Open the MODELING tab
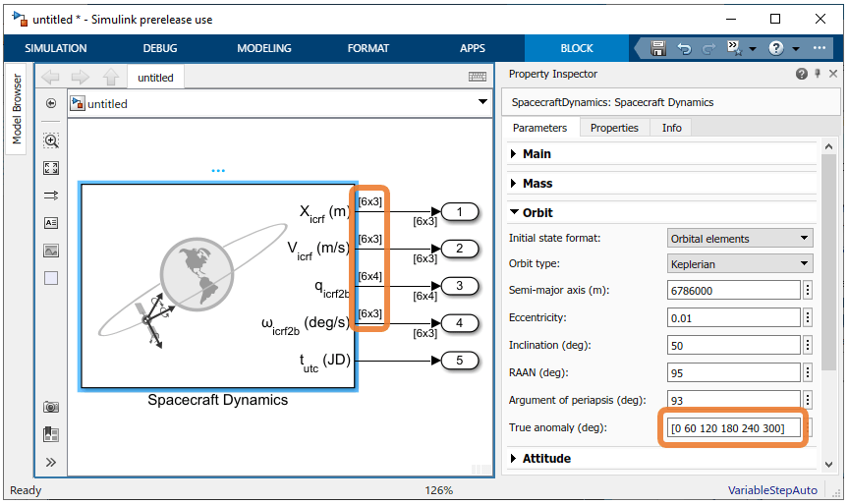 pos(264,48)
